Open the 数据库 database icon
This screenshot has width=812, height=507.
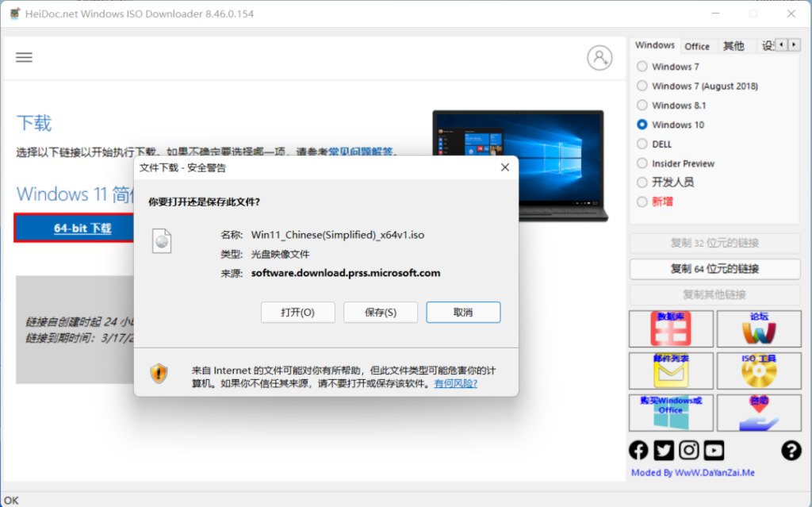(670, 328)
